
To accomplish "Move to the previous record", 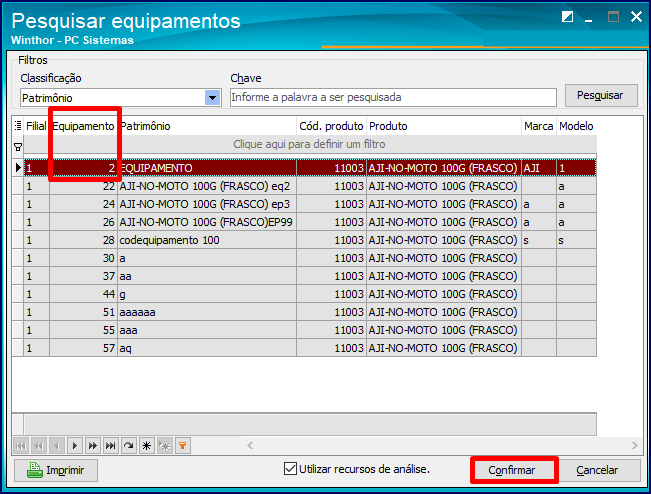I will pyautogui.click(x=57, y=446).
